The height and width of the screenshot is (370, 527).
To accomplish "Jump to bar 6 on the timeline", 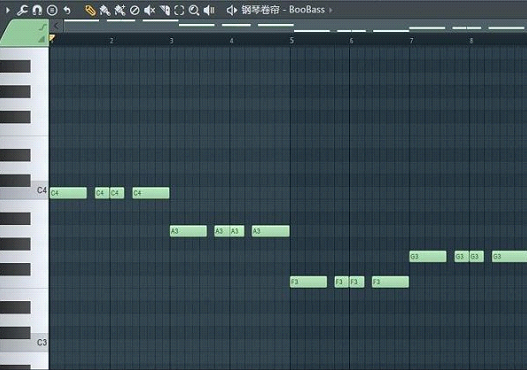I will pos(351,41).
